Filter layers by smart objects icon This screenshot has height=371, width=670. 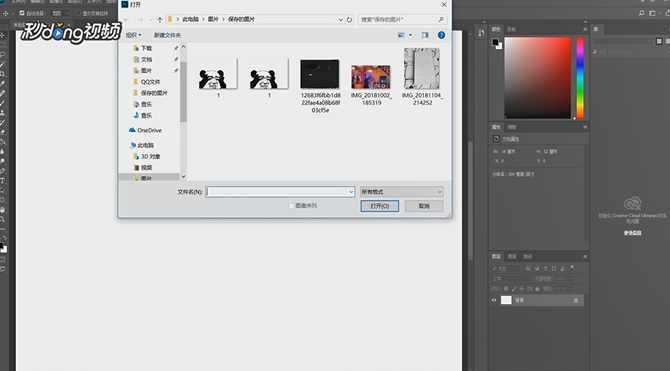[562, 268]
